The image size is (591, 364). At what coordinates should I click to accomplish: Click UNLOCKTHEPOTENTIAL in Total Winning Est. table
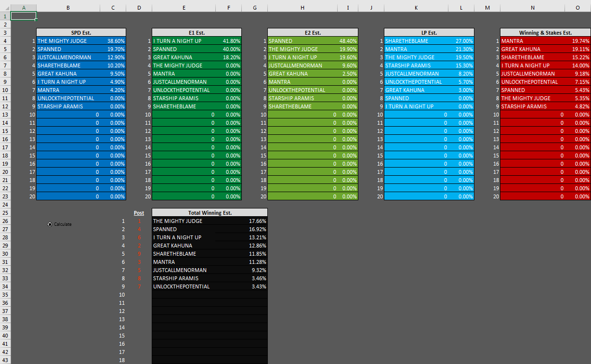[182, 286]
